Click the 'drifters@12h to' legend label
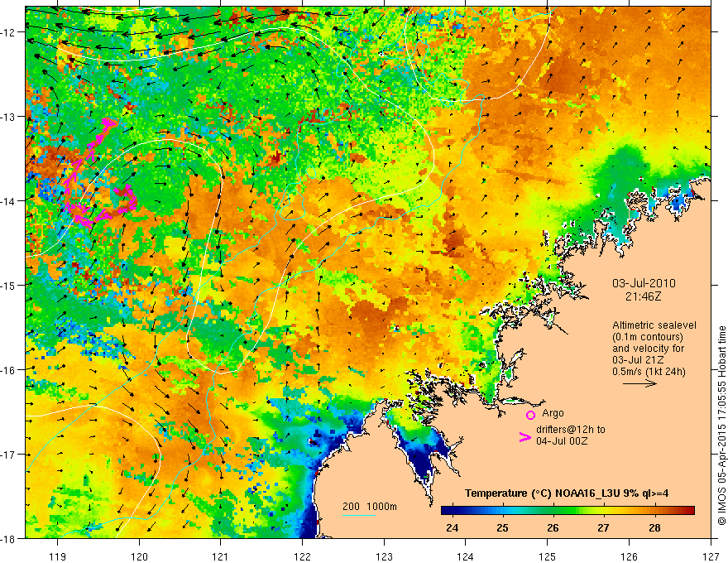The width and height of the screenshot is (728, 563). [571, 429]
